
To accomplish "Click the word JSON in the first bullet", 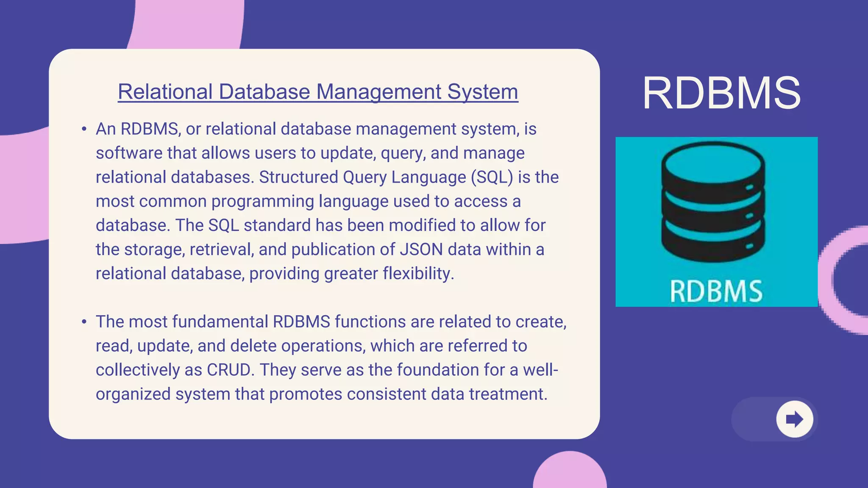I will click(x=421, y=250).
